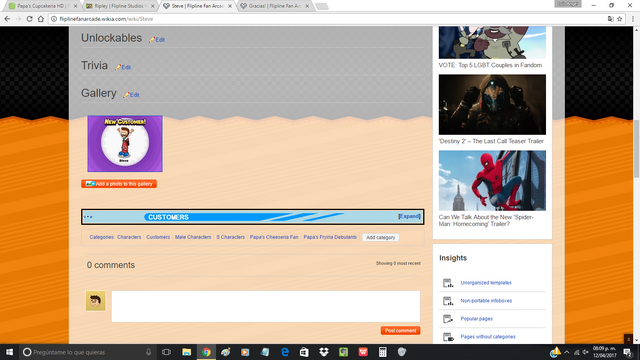Close the Steve Flipline Fan Arcade tab
The image size is (640, 360).
point(230,6)
